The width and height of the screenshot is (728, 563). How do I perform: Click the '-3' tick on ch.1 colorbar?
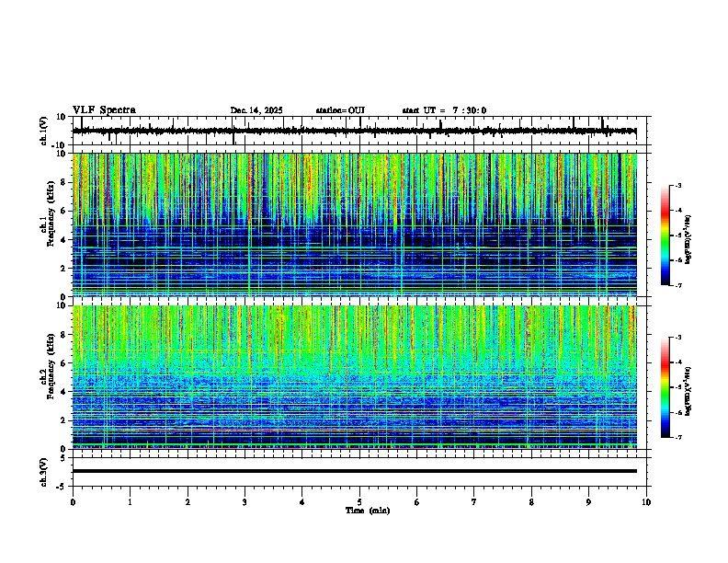point(677,186)
